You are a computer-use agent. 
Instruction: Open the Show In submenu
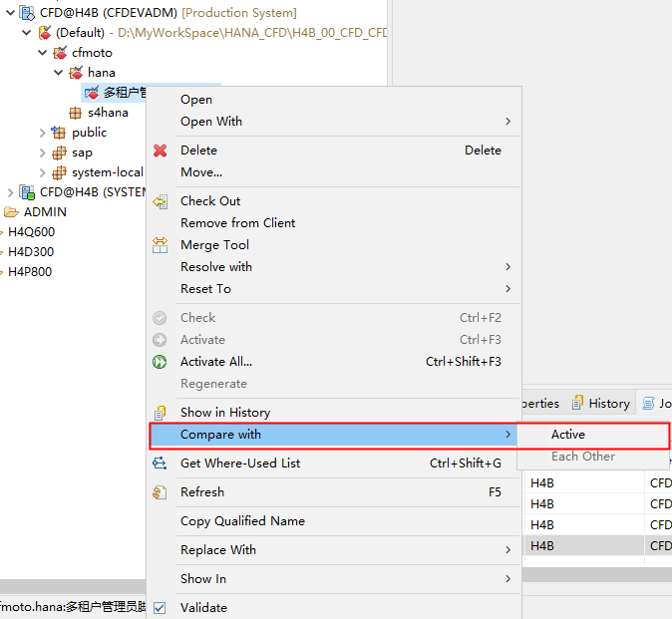(x=334, y=579)
